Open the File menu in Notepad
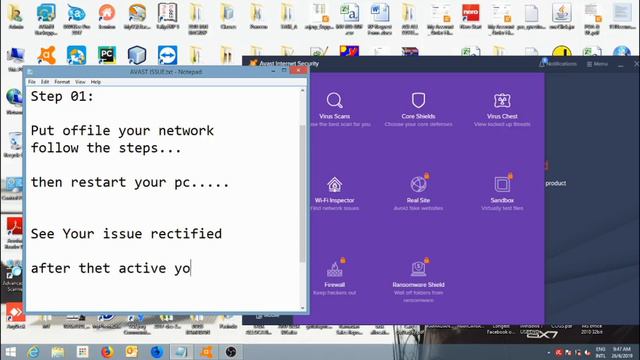 pyautogui.click(x=31, y=82)
